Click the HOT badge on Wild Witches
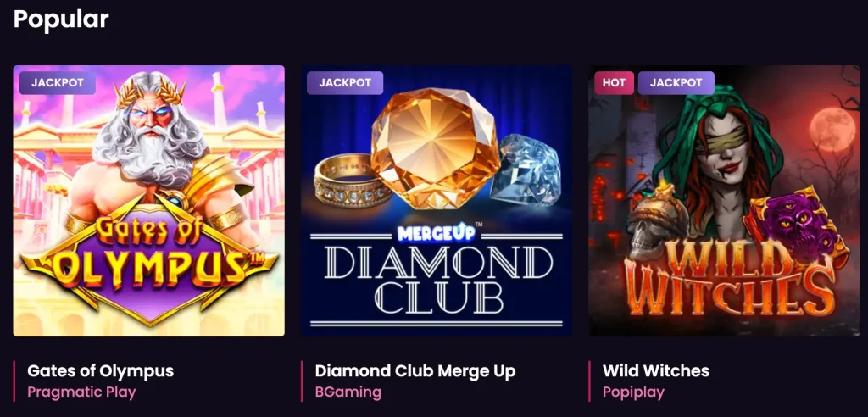The width and height of the screenshot is (868, 417). (x=614, y=83)
